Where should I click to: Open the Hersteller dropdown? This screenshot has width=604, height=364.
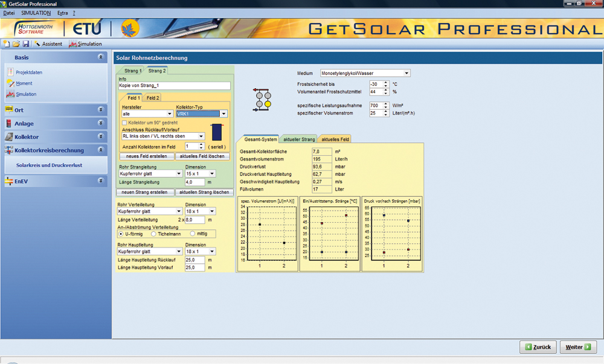point(170,114)
